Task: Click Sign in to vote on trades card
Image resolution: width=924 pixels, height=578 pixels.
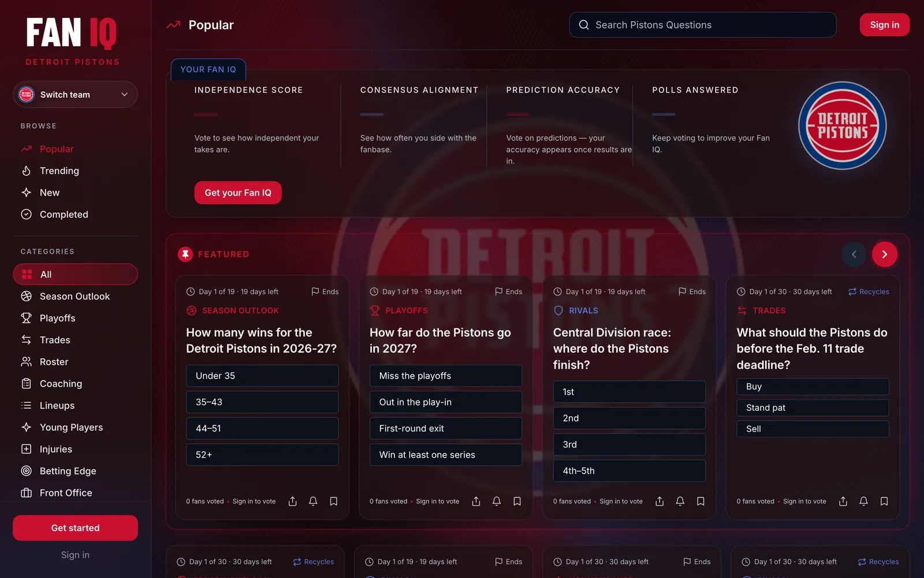Action: coord(804,501)
